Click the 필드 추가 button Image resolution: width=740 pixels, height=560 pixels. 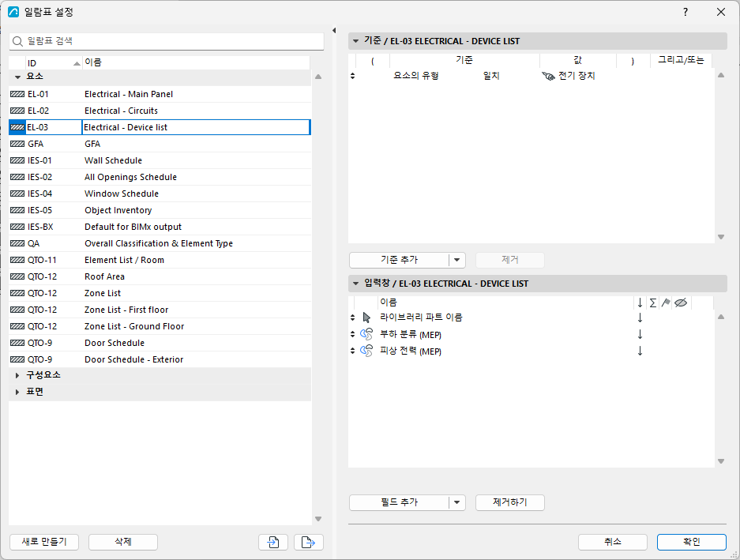coord(400,502)
